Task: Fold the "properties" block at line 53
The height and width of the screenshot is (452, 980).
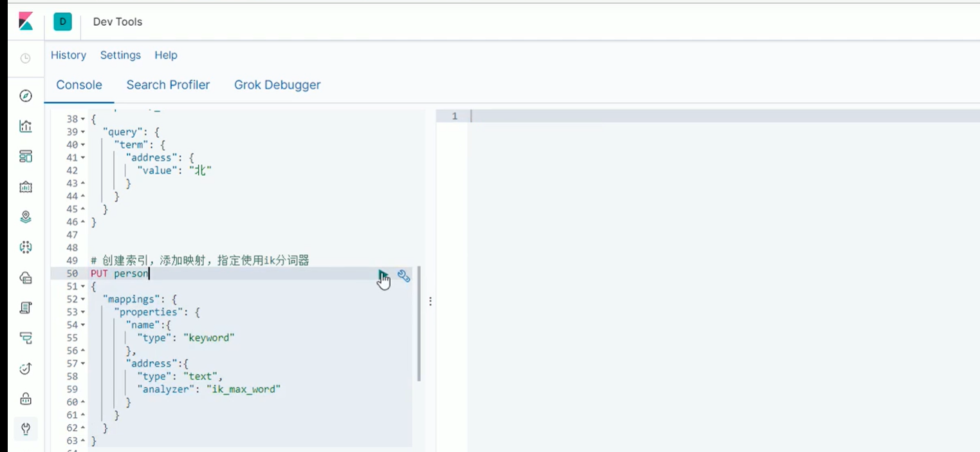Action: [x=83, y=312]
